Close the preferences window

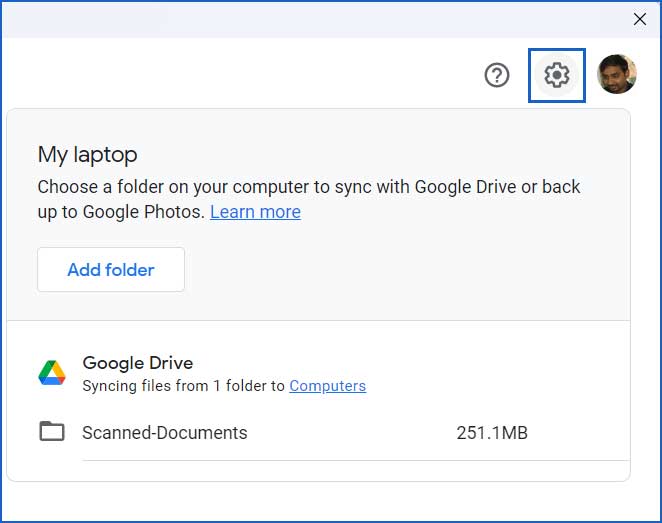pyautogui.click(x=640, y=19)
